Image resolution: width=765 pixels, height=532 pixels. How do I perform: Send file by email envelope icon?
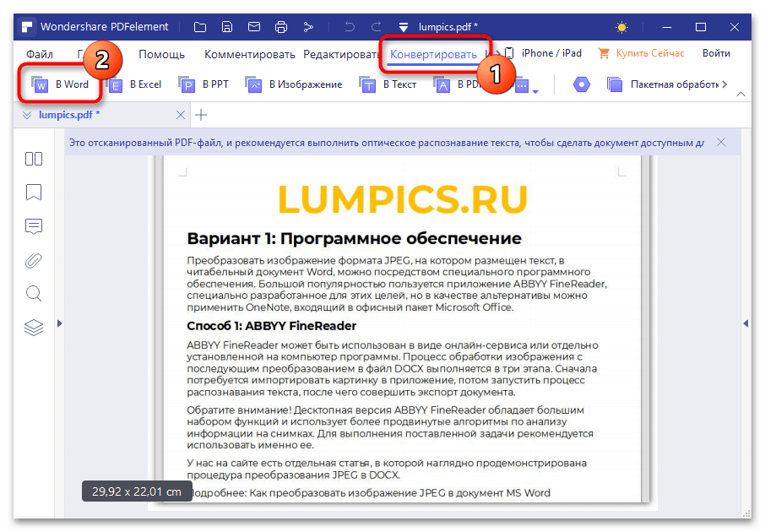tap(254, 27)
